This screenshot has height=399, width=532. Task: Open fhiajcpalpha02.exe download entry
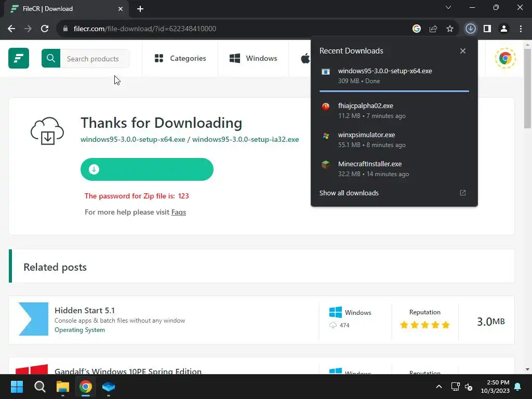point(394,111)
